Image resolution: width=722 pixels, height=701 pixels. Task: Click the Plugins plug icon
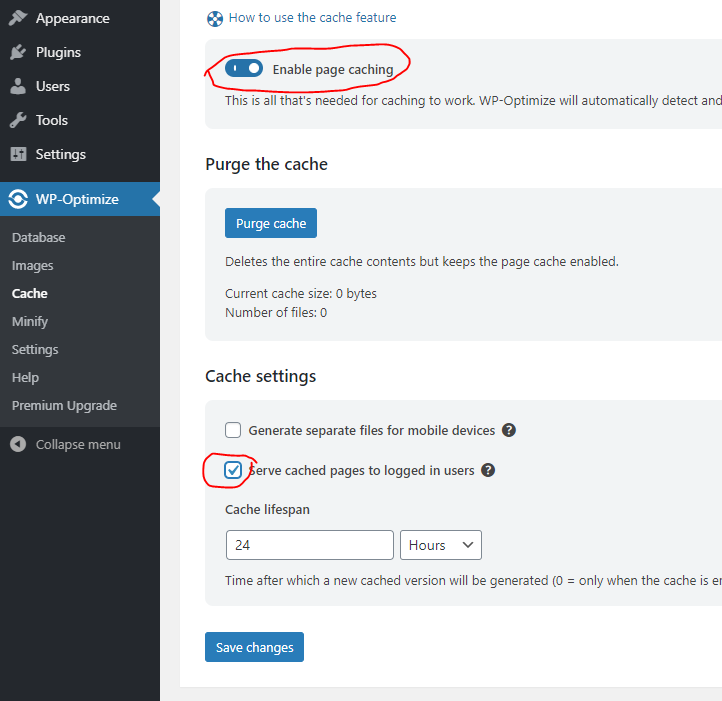[x=18, y=52]
